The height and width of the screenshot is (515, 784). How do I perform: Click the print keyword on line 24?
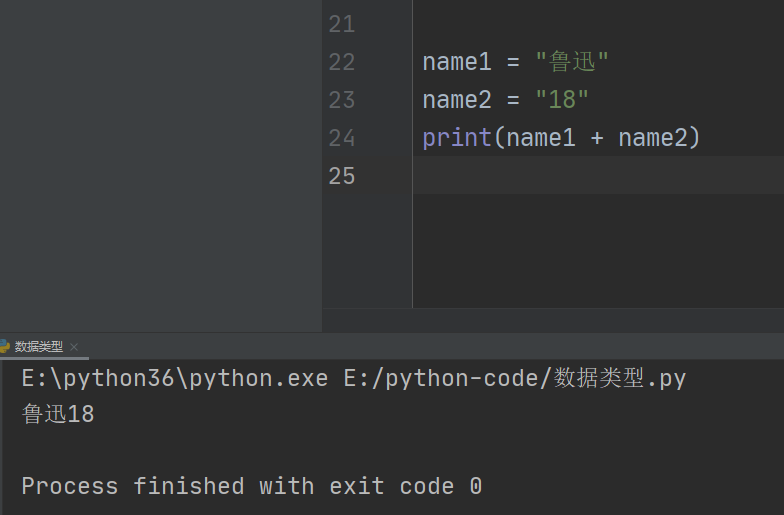click(x=457, y=138)
